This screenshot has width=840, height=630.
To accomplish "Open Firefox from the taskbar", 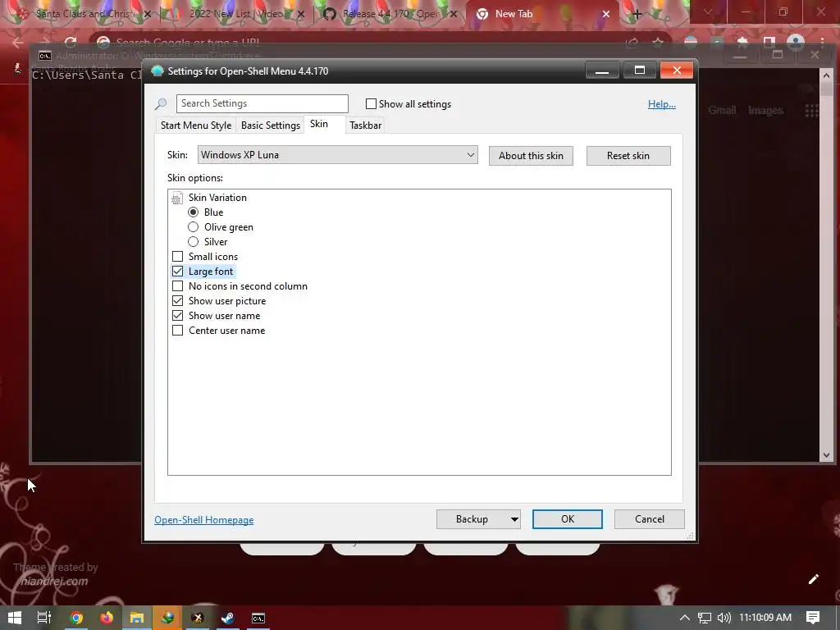I will point(107,618).
